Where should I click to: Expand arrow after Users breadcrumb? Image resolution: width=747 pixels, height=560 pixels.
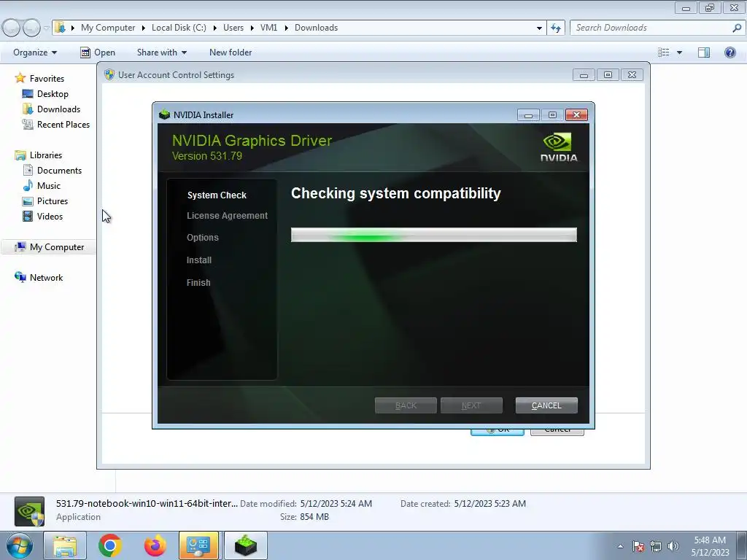click(252, 28)
